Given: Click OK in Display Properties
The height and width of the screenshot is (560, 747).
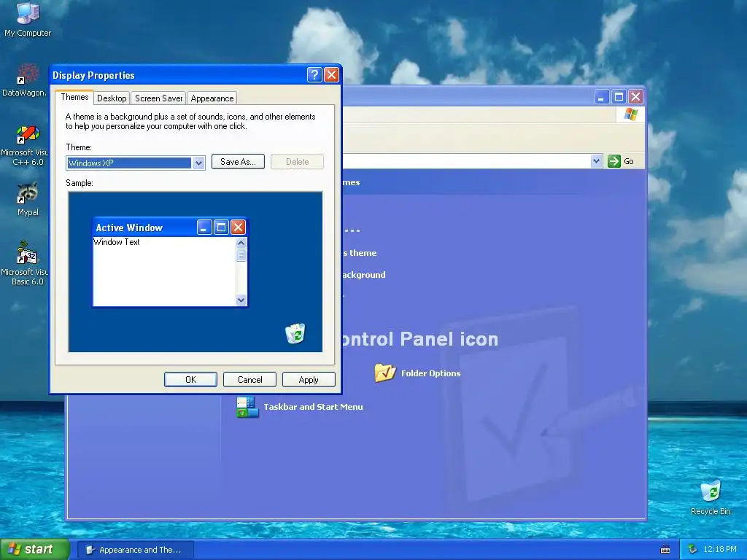Looking at the screenshot, I should tap(190, 379).
